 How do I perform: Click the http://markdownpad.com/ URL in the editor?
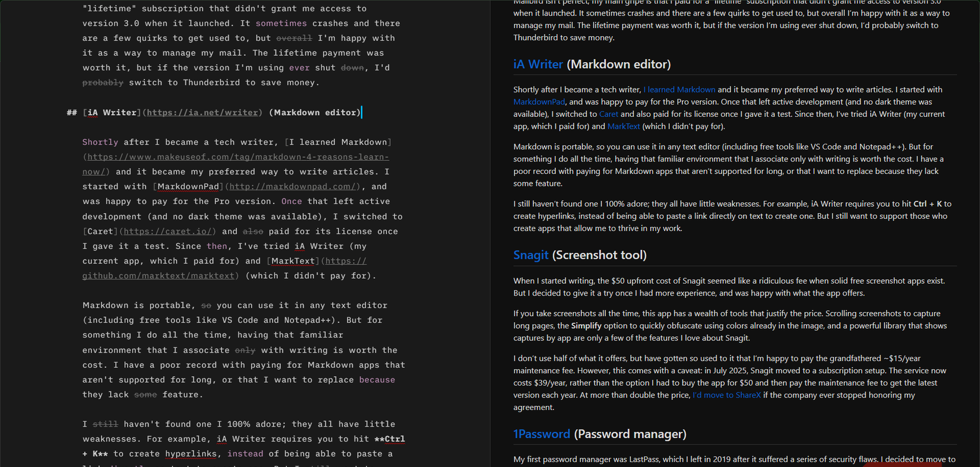[293, 186]
